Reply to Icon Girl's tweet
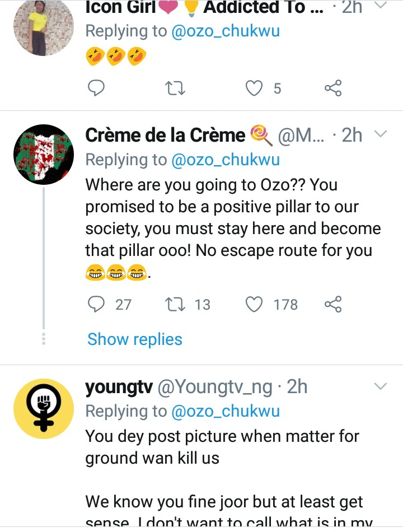The width and height of the screenshot is (403, 532). tap(97, 88)
